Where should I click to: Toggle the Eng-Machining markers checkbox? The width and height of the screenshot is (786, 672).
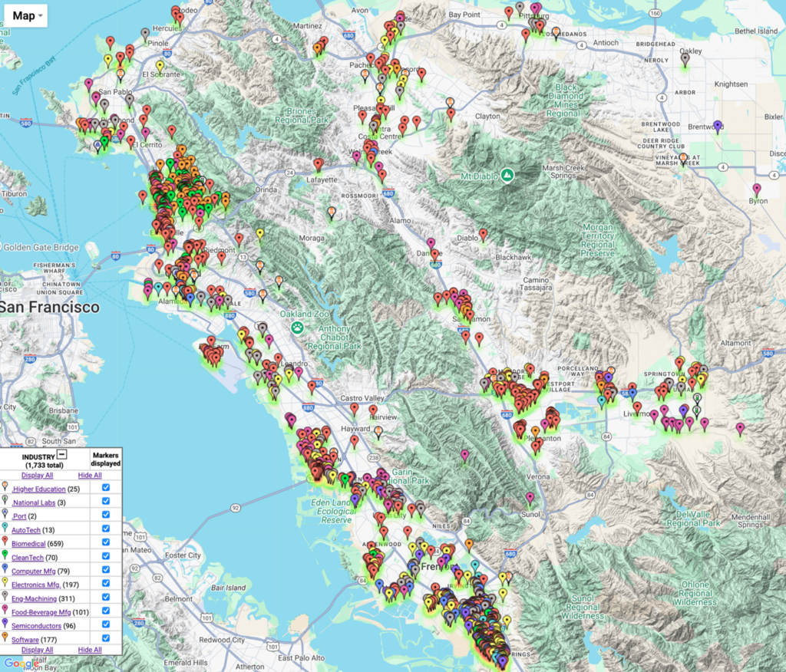coord(106,597)
